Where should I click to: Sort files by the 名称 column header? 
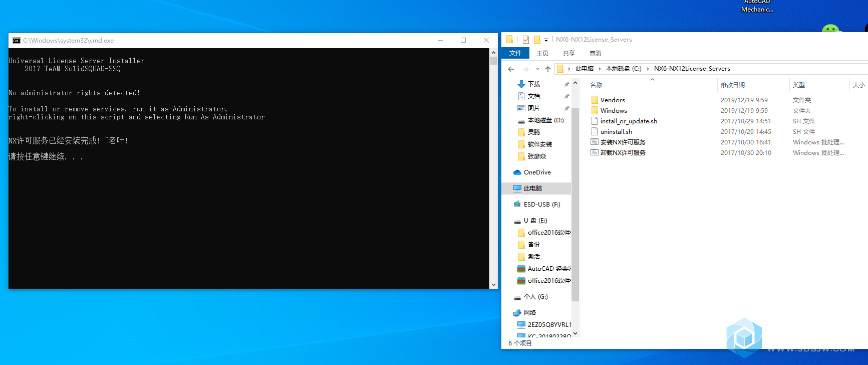[x=596, y=85]
